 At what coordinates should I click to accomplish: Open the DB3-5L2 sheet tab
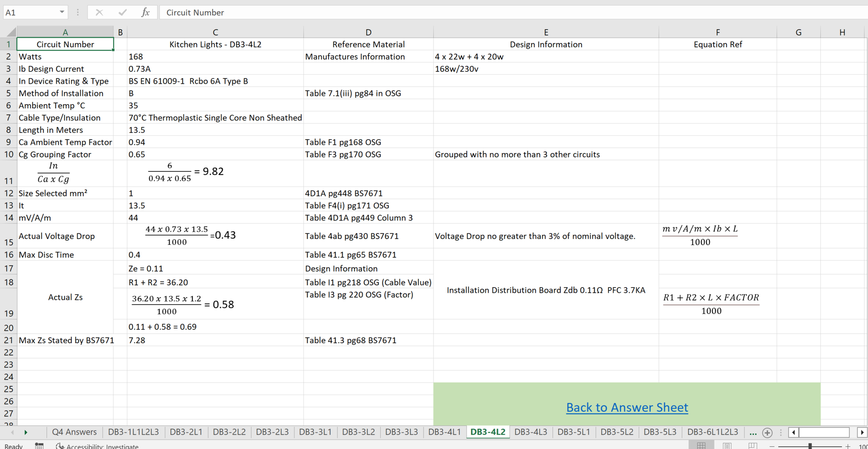pyautogui.click(x=617, y=432)
